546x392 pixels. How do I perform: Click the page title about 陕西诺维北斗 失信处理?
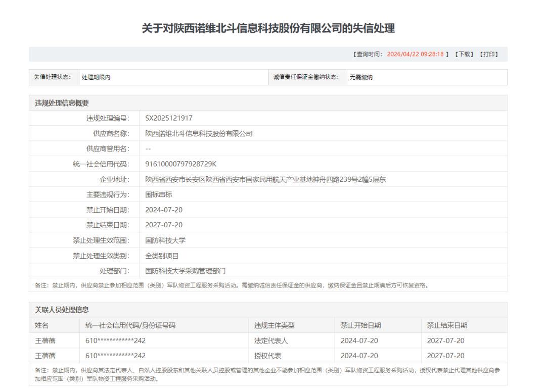pos(268,29)
